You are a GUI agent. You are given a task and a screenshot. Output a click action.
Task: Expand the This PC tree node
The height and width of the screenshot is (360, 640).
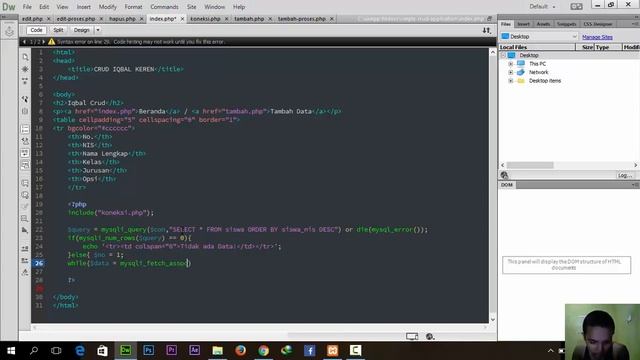(510, 64)
